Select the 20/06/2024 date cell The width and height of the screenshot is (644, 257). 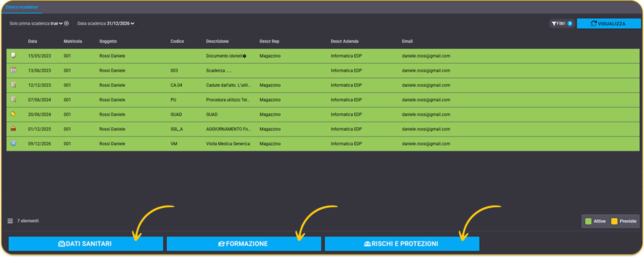click(x=39, y=114)
